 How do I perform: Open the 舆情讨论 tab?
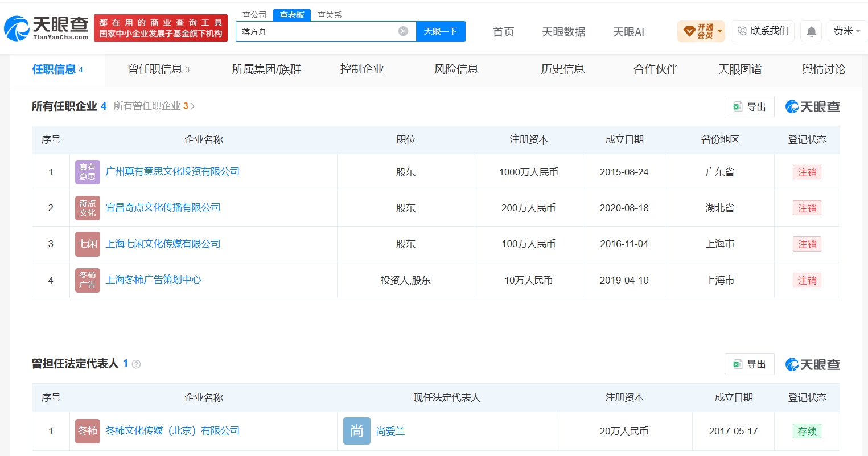[x=824, y=69]
